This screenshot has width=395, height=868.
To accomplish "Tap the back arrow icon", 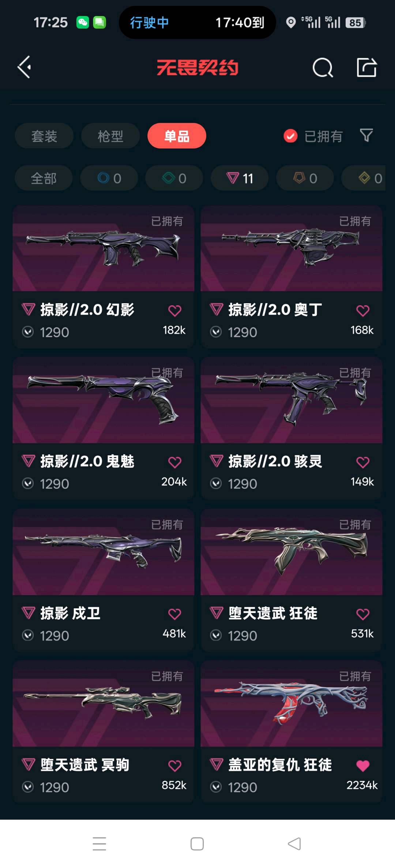I will pos(24,67).
